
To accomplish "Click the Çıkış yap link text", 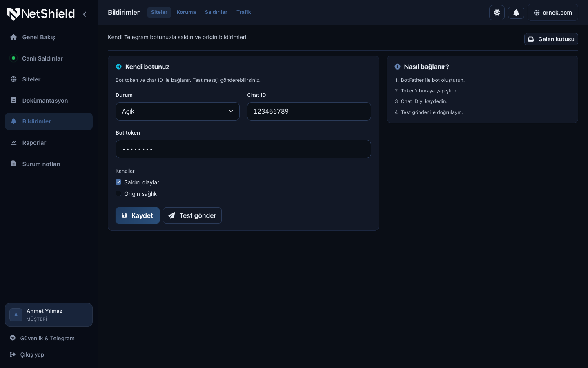I will point(32,355).
